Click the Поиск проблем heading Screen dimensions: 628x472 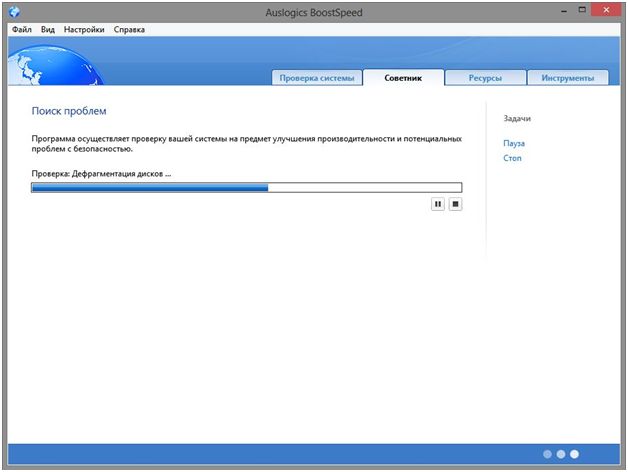pos(69,111)
